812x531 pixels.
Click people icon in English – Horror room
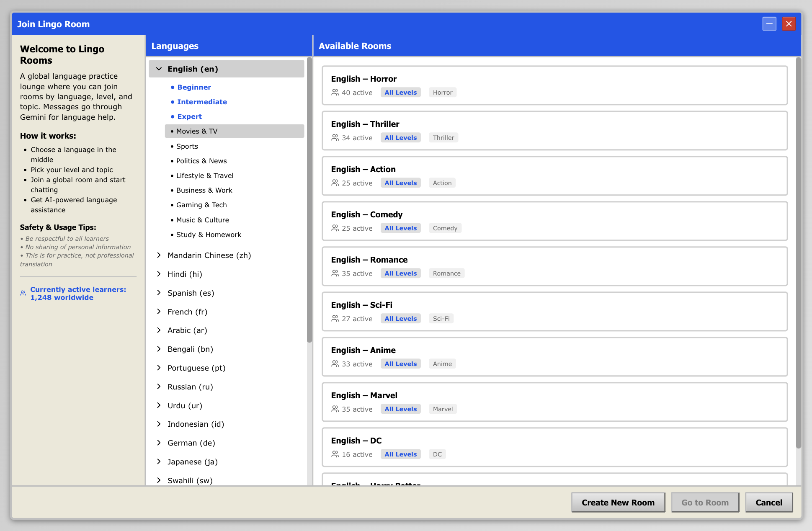tap(335, 92)
